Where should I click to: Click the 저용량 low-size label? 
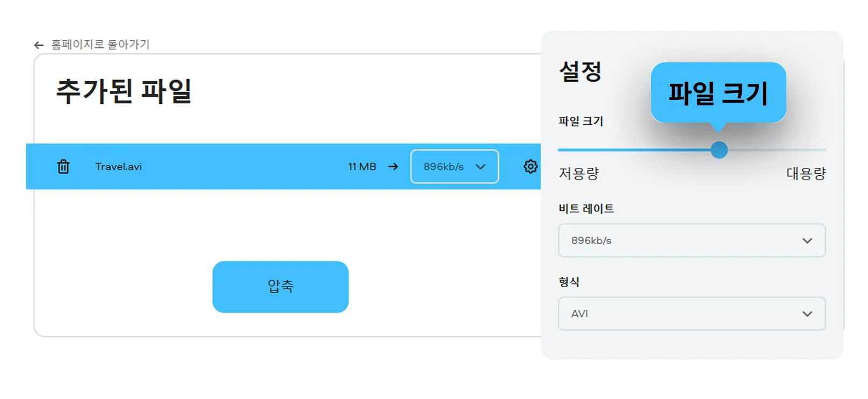(578, 174)
